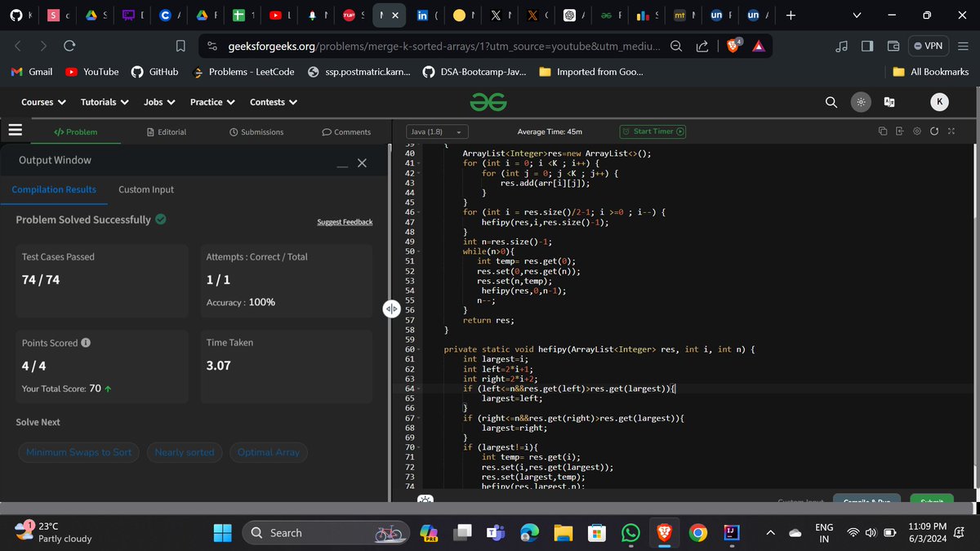Open the Windows Start menu
980x551 pixels.
tap(223, 533)
